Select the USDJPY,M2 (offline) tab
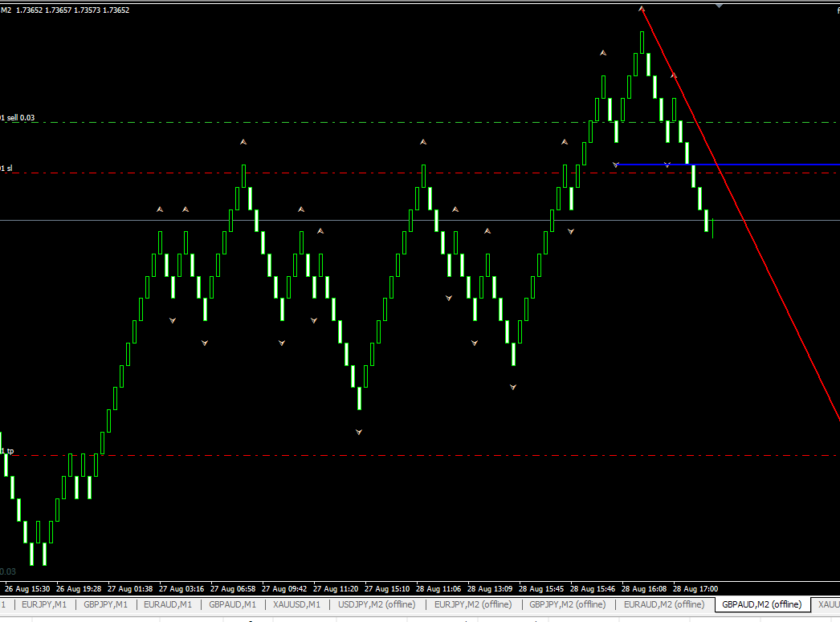This screenshot has width=840, height=622. pos(377,604)
